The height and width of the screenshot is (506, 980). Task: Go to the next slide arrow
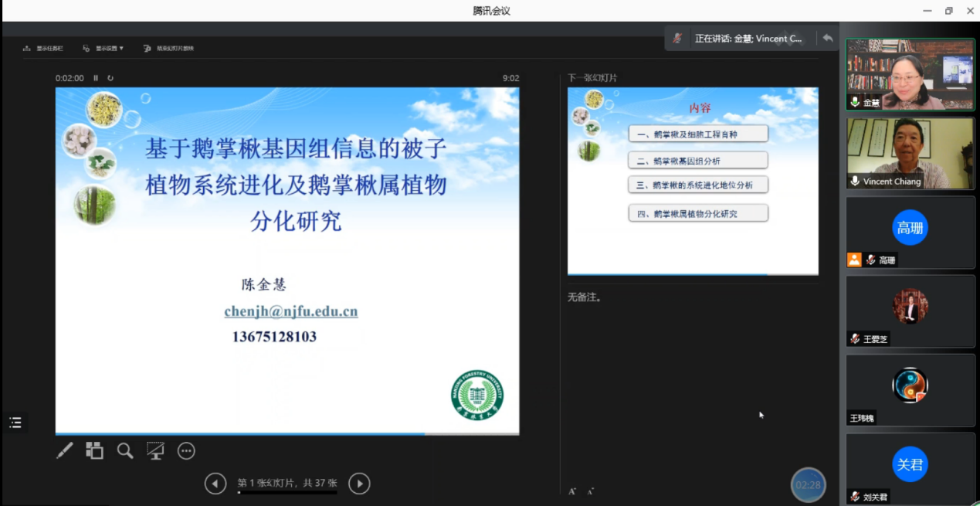point(359,484)
